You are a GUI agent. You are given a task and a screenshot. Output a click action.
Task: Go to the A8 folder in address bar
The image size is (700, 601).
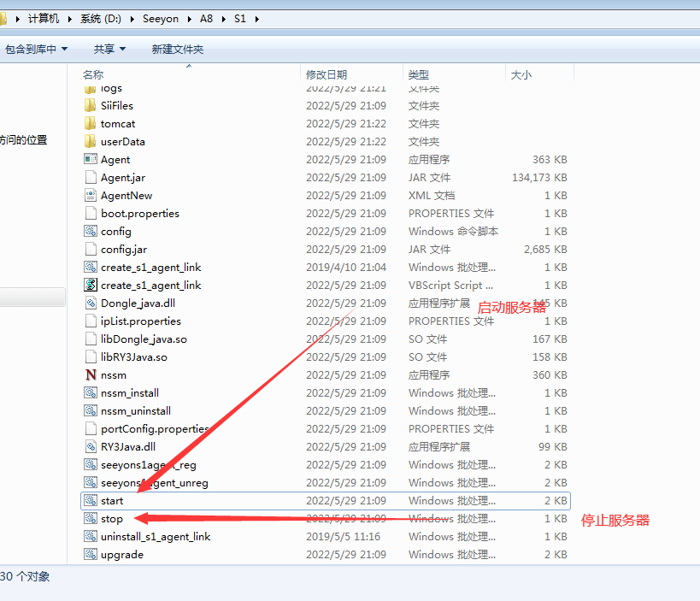point(206,19)
